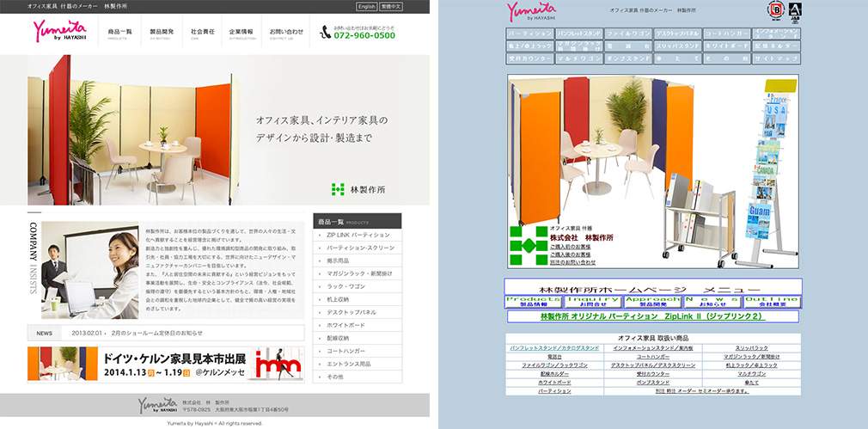
Task: Open the 企業情報 navigation item
Action: click(x=241, y=34)
